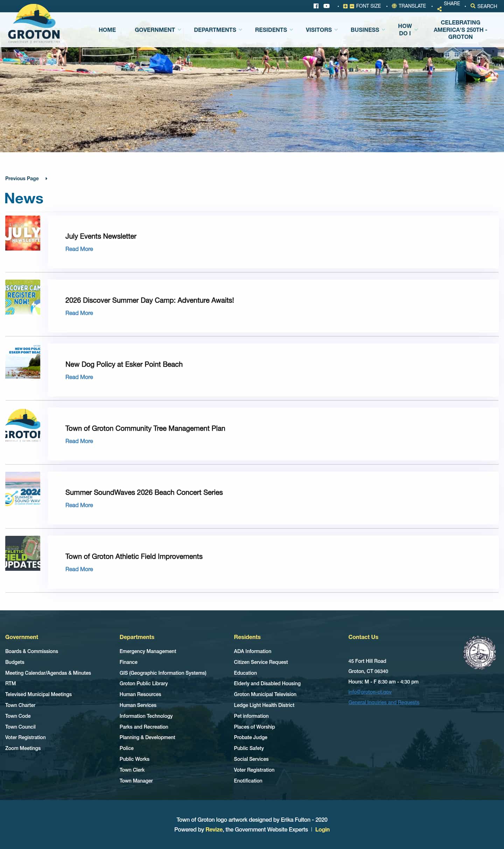The image size is (504, 849).
Task: Click the info@groton-ct.gov email link
Action: point(370,692)
